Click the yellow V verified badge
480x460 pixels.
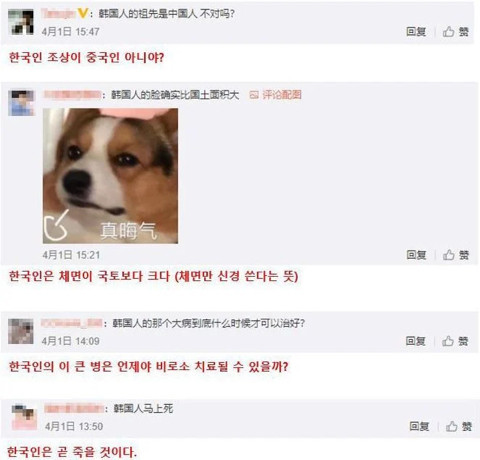pos(82,13)
